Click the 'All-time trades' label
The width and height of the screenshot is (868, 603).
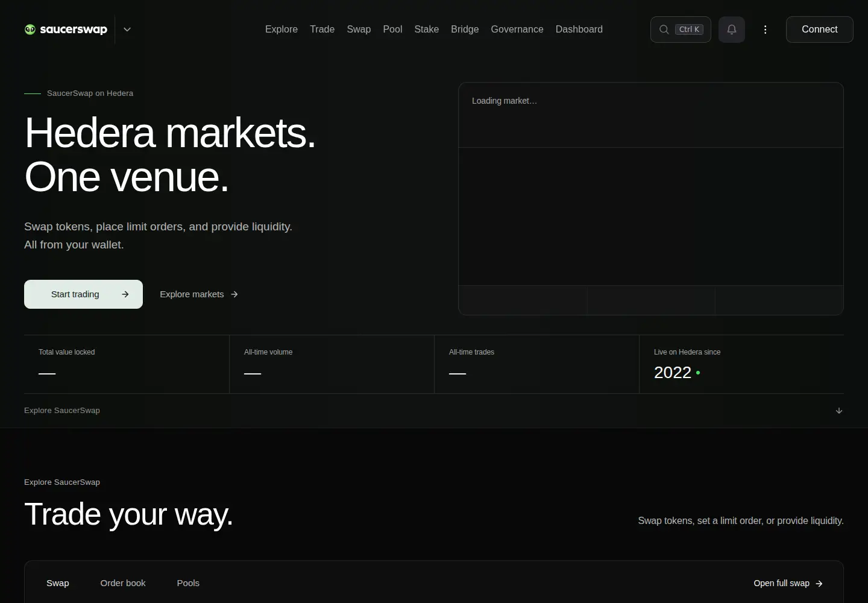pyautogui.click(x=471, y=352)
